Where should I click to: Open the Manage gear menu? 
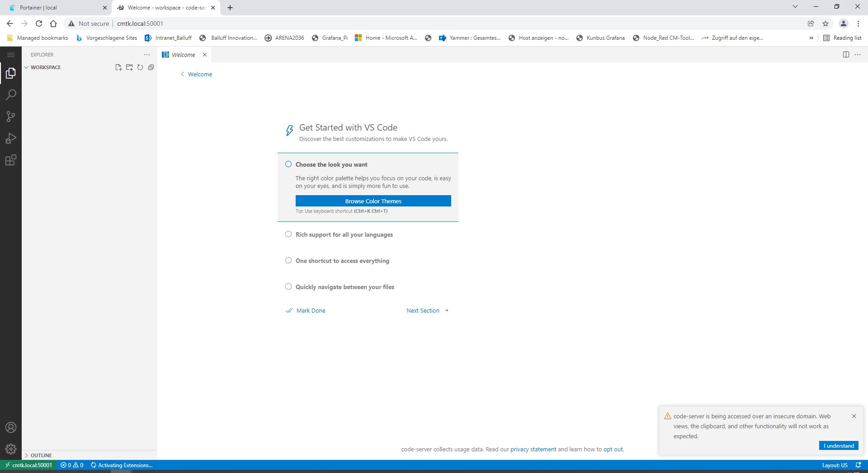(x=11, y=449)
